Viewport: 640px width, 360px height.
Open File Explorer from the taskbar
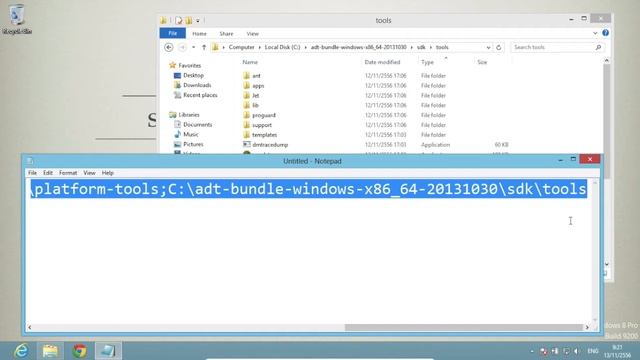tap(50, 351)
